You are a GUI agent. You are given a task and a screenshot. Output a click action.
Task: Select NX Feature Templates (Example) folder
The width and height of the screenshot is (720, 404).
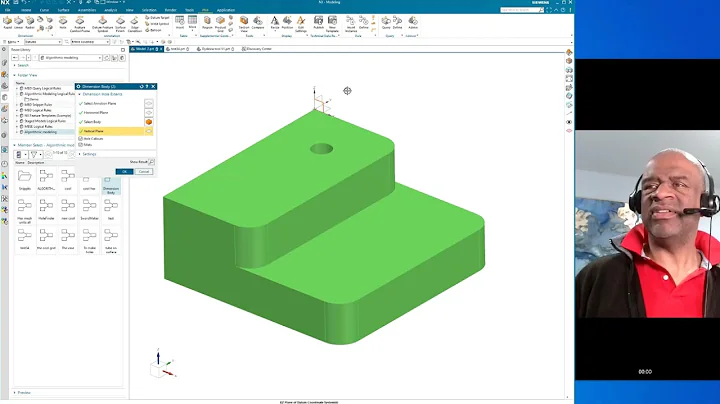pyautogui.click(x=47, y=116)
